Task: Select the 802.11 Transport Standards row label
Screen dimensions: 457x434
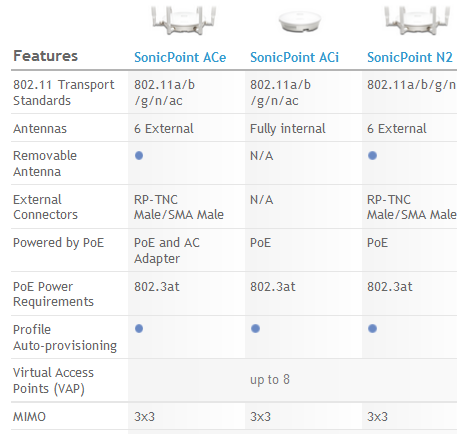Action: tap(63, 93)
